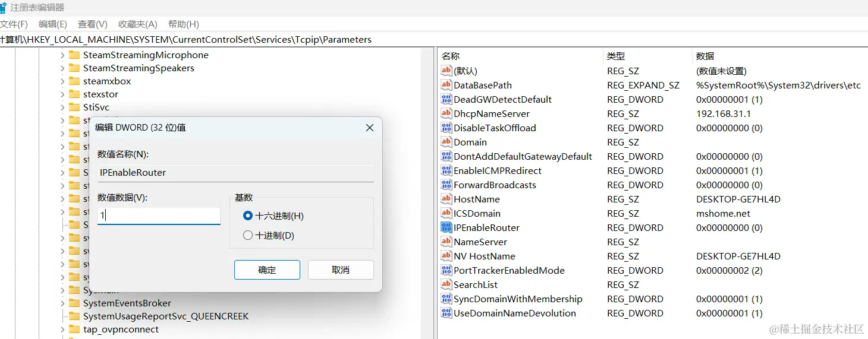The height and width of the screenshot is (339, 868).
Task: Click the (数值未设置) data cell
Action: click(x=721, y=71)
